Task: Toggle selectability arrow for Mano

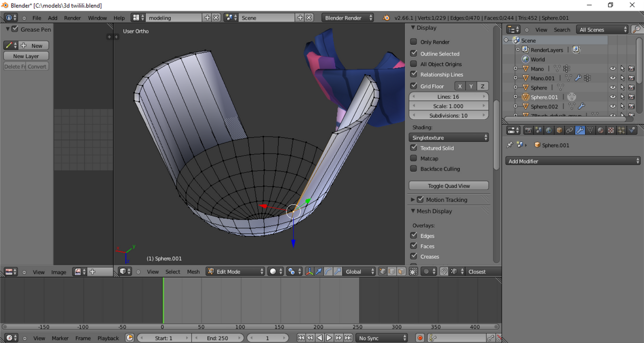Action: [622, 69]
